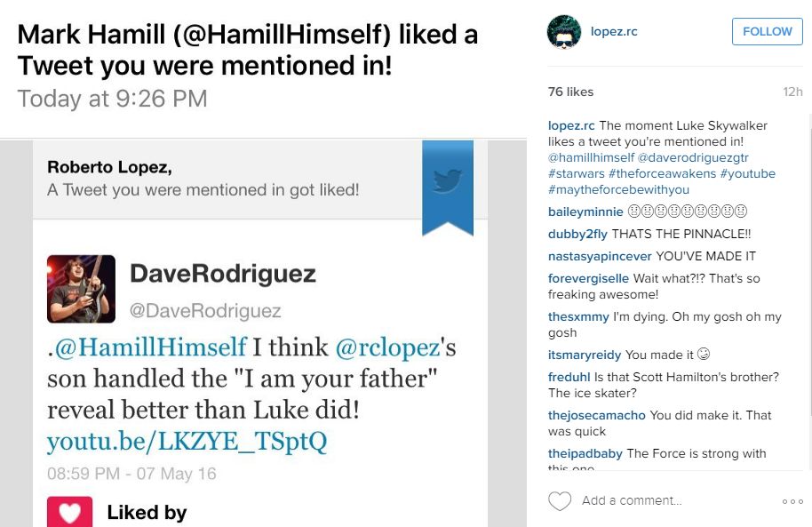
Task: Click the lopez.rc profile avatar
Action: pyautogui.click(x=564, y=32)
